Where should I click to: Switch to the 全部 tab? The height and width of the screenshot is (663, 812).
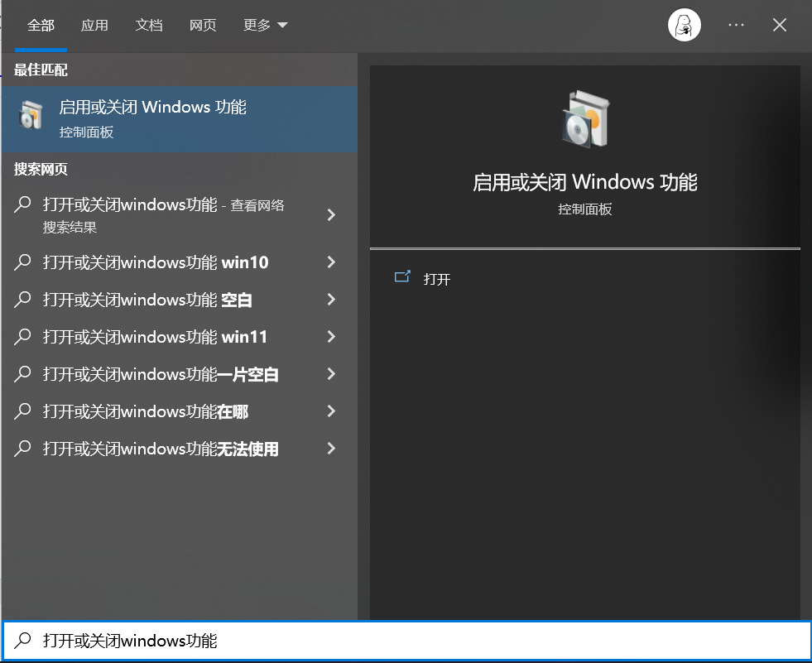tap(41, 26)
